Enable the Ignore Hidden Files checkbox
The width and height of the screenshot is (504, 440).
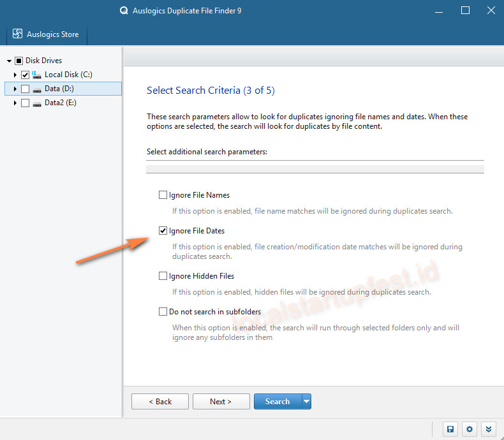click(x=163, y=276)
